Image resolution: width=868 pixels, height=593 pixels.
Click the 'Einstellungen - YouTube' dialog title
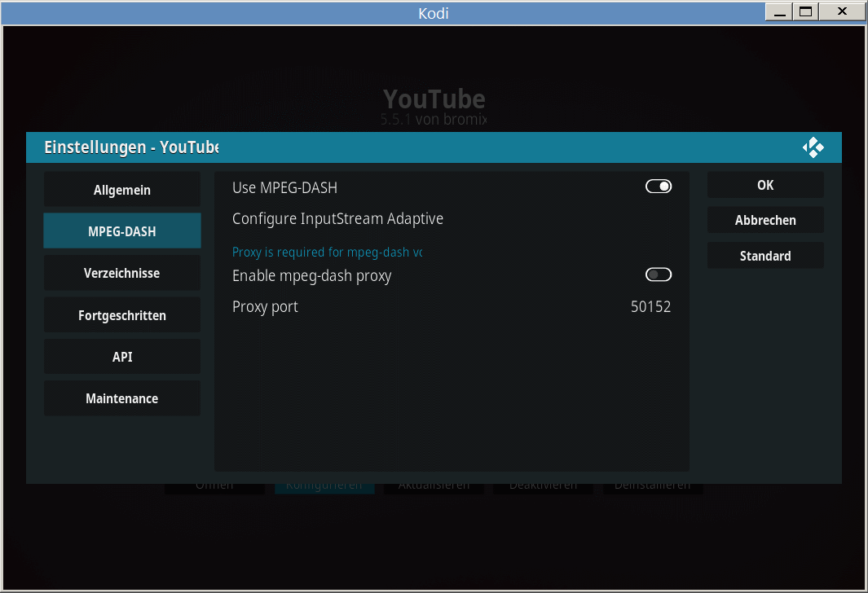[132, 147]
